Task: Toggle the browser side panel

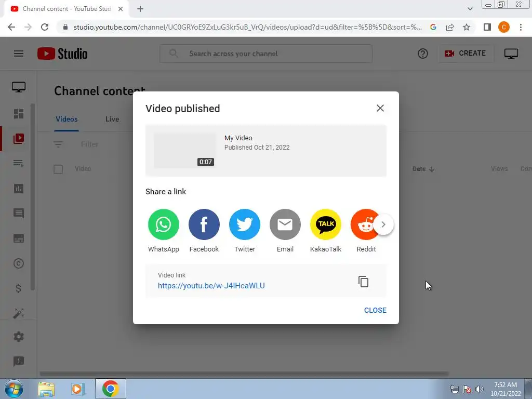Action: pos(487,27)
